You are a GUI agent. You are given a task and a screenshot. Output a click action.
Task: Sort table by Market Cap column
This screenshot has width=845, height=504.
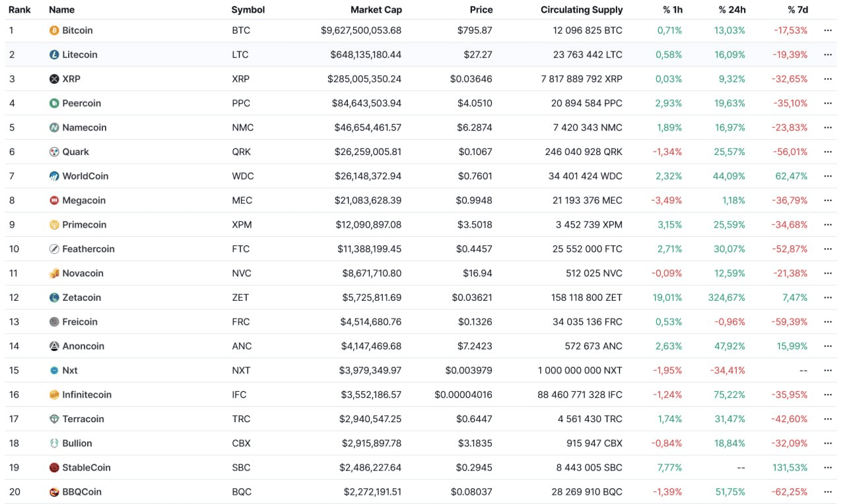coord(376,9)
